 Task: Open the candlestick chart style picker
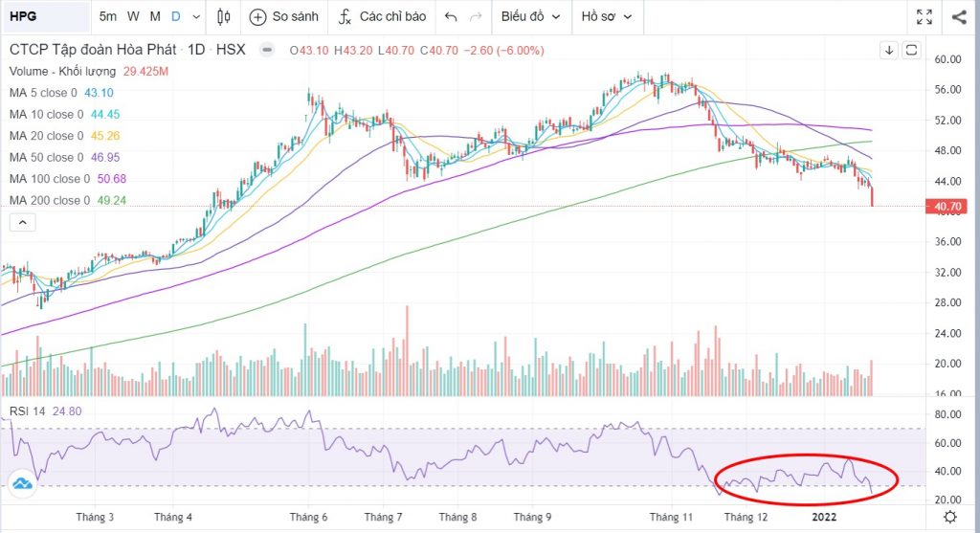point(225,16)
